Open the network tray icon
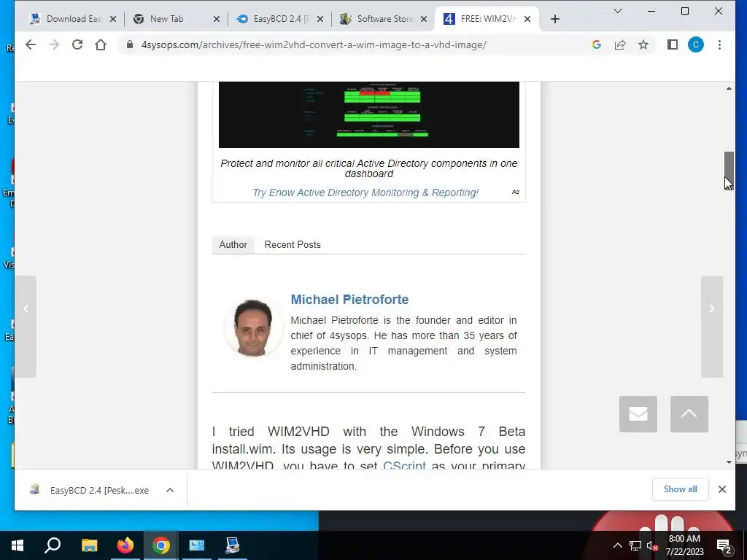Viewport: 747px width, 560px height. pos(635,545)
